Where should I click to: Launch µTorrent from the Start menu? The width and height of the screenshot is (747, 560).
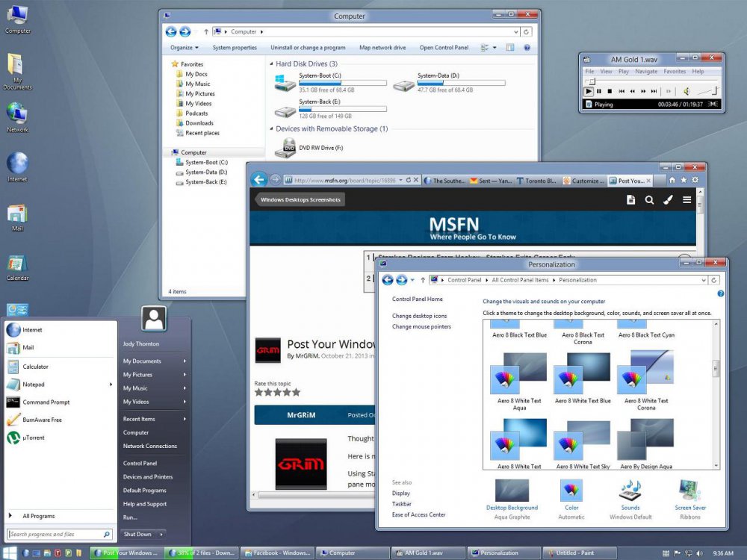click(x=34, y=438)
